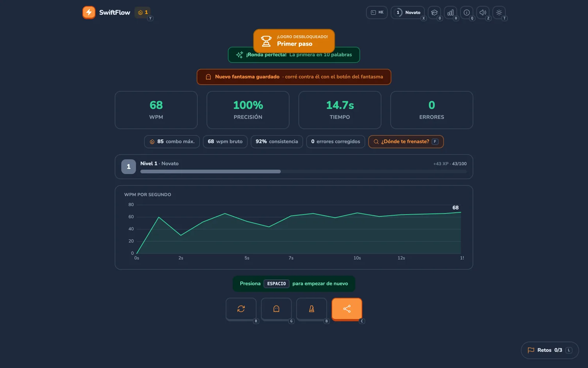This screenshot has height=368, width=588.
Task: Click the 68 wpm bruto chip
Action: point(225,142)
